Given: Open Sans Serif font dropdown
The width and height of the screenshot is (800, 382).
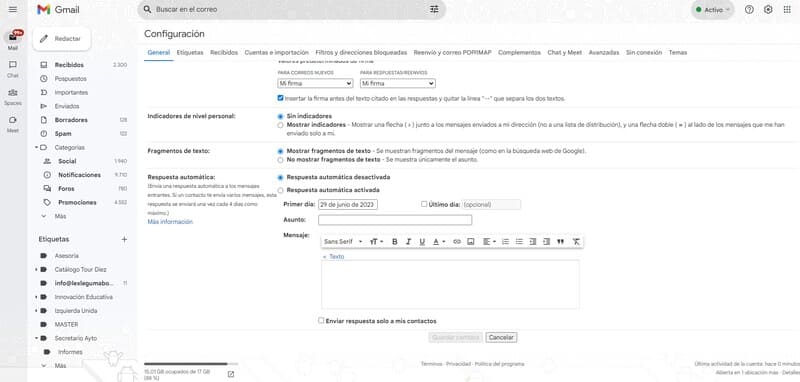Looking at the screenshot, I should coord(343,242).
